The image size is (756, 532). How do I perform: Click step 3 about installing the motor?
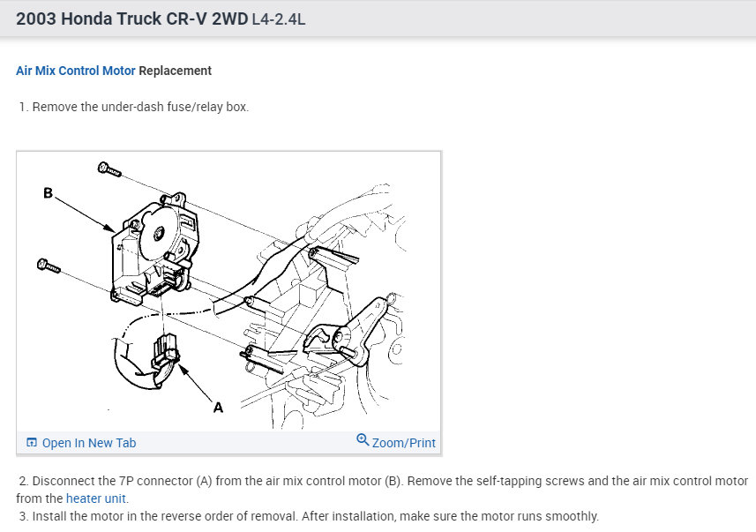(309, 516)
